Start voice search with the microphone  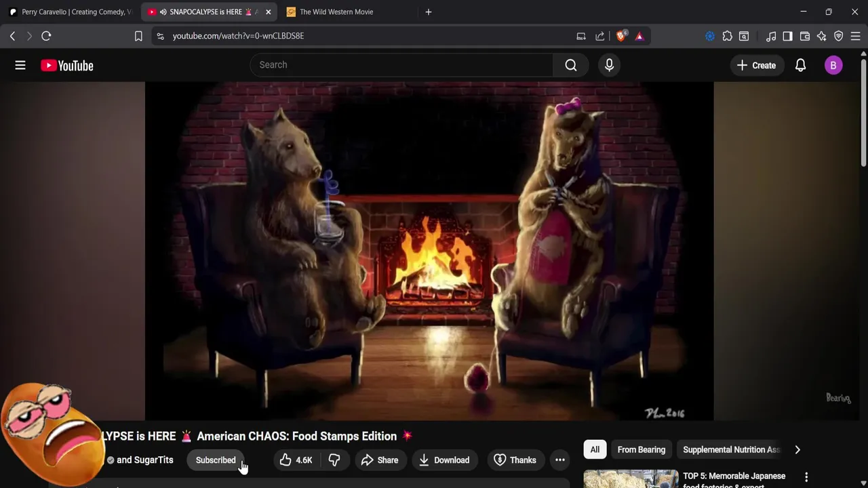point(609,65)
